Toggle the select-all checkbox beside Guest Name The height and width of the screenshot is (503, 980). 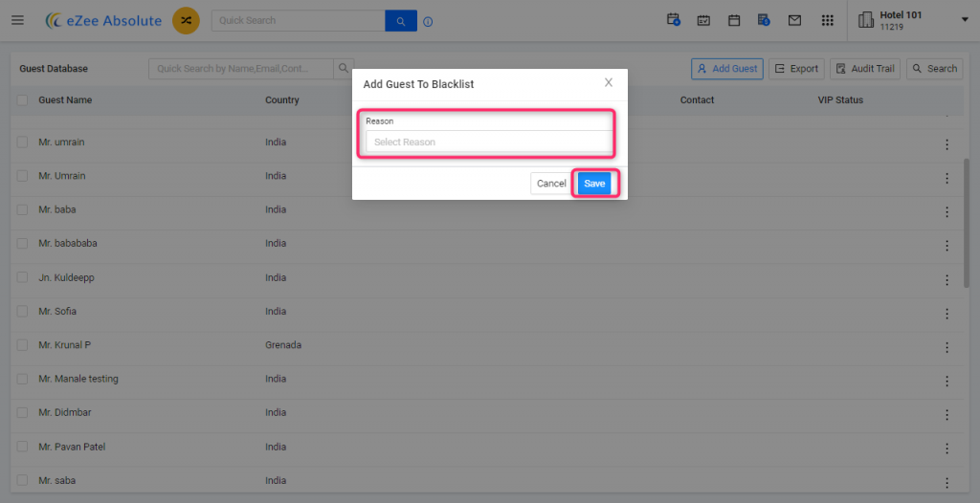coord(23,100)
